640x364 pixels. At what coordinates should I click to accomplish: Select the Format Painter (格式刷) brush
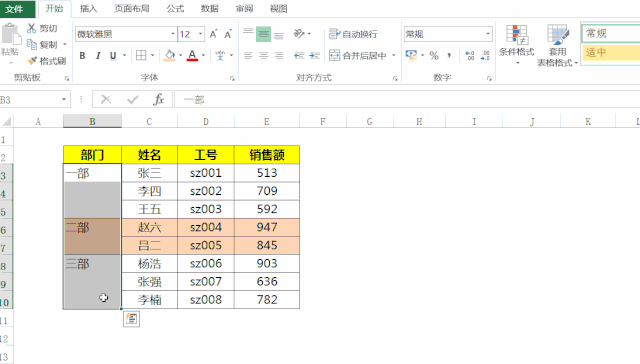click(32, 61)
